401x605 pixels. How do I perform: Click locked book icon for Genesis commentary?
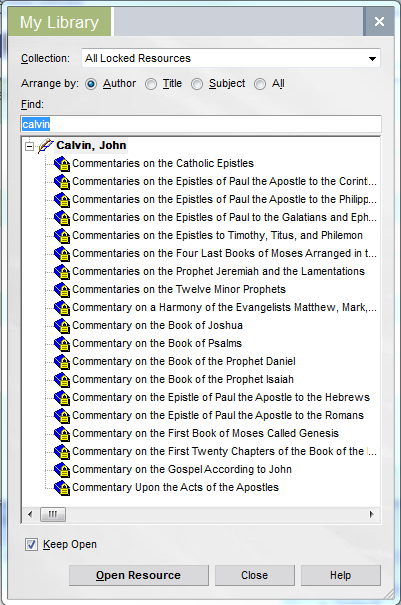click(62, 434)
